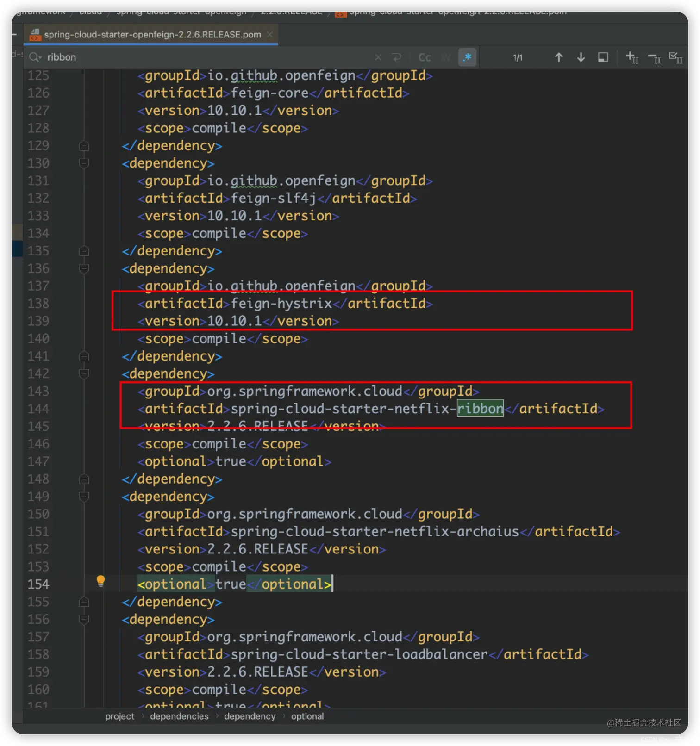Add selection for next occurrence
Viewport: 700px width, 746px height.
[632, 57]
